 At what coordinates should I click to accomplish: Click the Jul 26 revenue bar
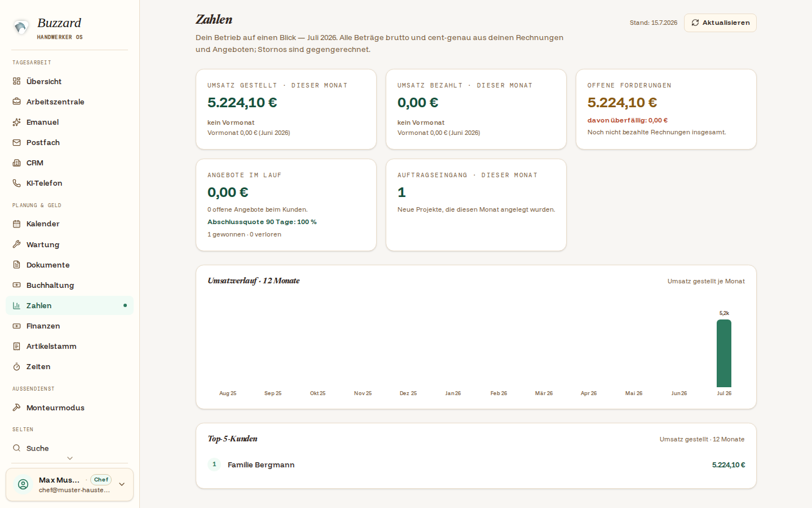point(724,353)
